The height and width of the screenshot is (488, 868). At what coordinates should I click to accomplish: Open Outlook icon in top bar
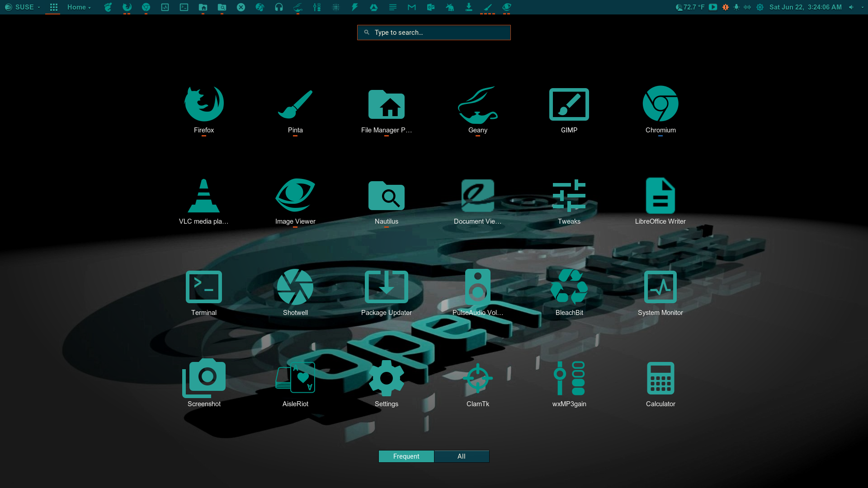pos(431,7)
